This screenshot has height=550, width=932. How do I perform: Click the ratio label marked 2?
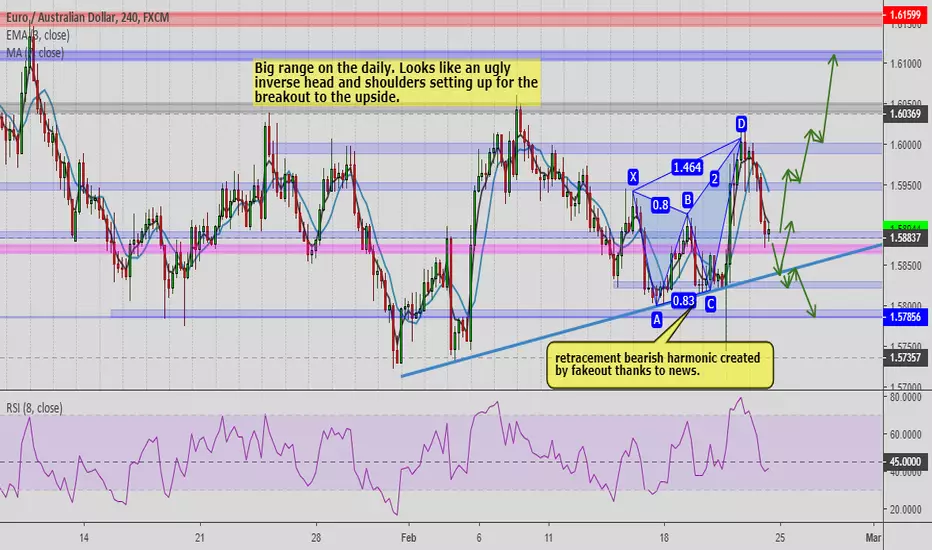[714, 178]
